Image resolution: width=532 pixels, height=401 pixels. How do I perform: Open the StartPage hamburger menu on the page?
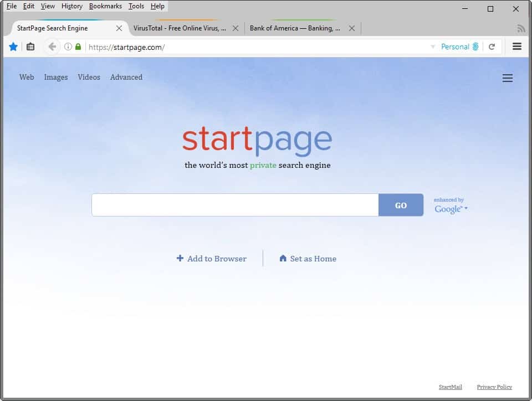[508, 78]
